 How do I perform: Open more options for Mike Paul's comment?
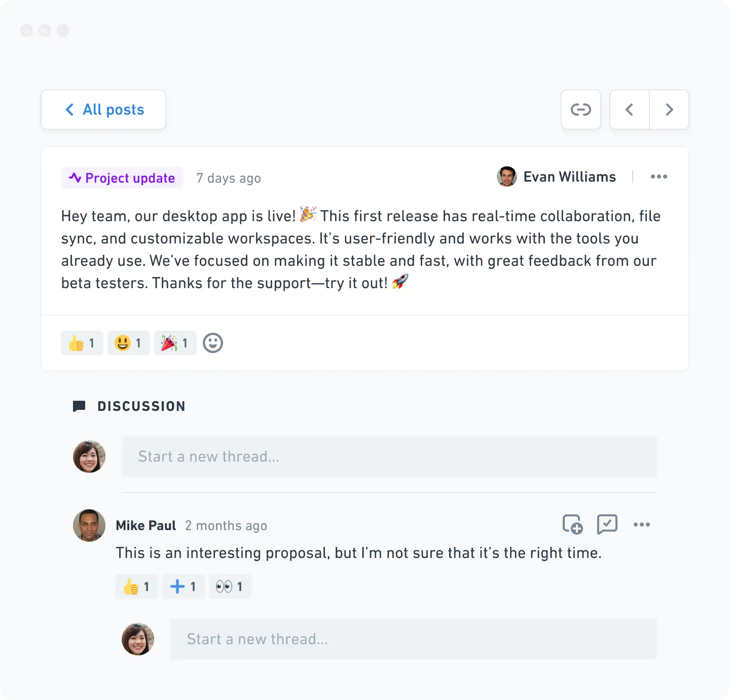(641, 524)
